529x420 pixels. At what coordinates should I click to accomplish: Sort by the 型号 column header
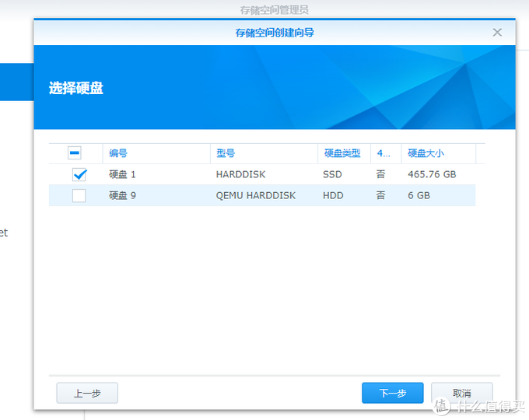[264, 153]
